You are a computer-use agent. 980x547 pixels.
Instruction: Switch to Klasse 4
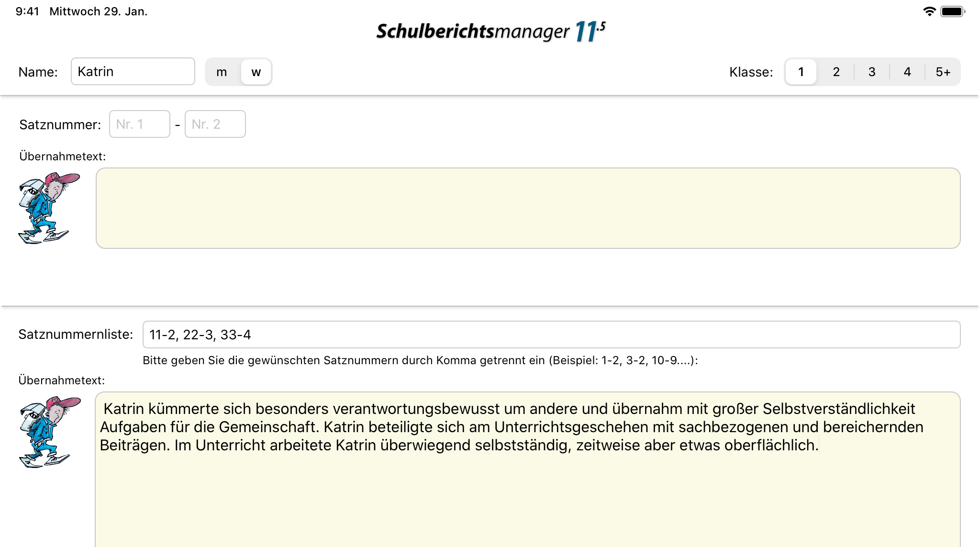coord(907,72)
